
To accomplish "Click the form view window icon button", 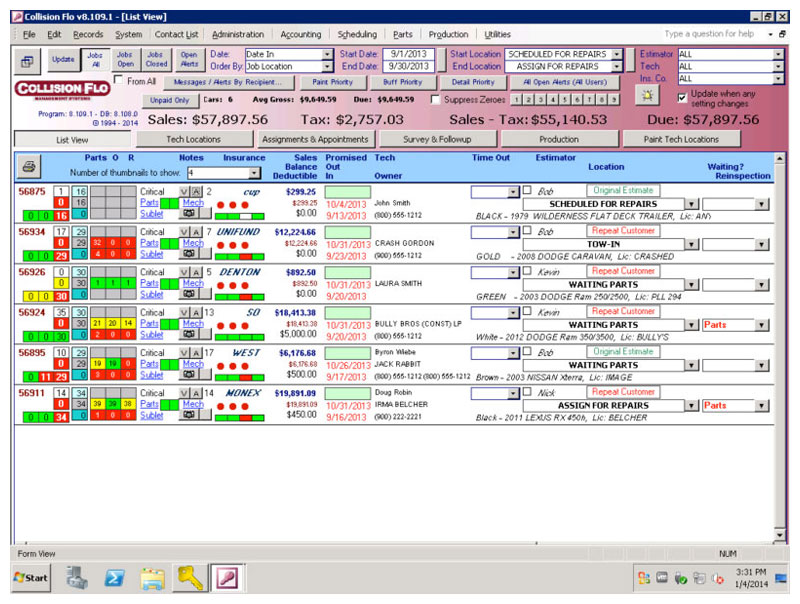I will coord(27,62).
